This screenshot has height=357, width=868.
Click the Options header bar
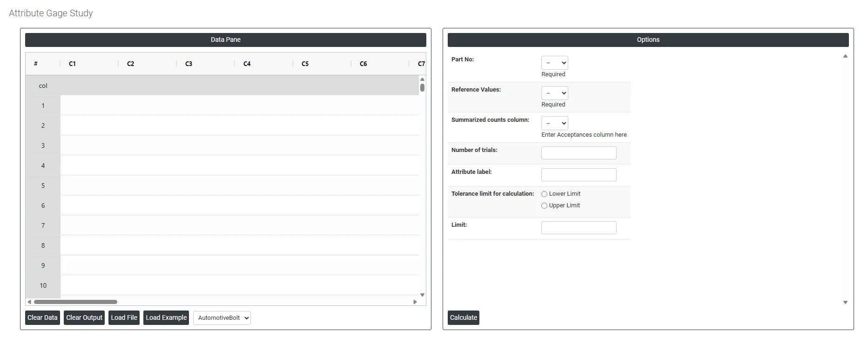[648, 40]
